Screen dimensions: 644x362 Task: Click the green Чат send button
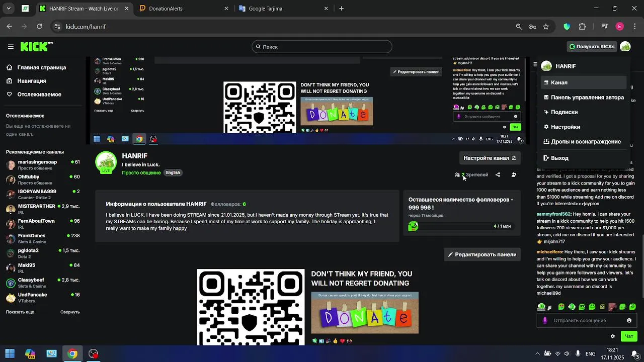(629, 336)
